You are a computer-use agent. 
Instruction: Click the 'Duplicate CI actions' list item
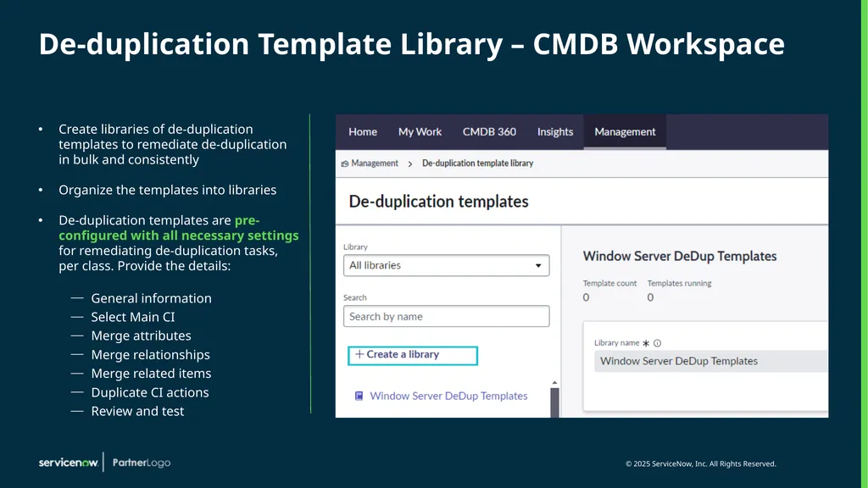point(150,392)
